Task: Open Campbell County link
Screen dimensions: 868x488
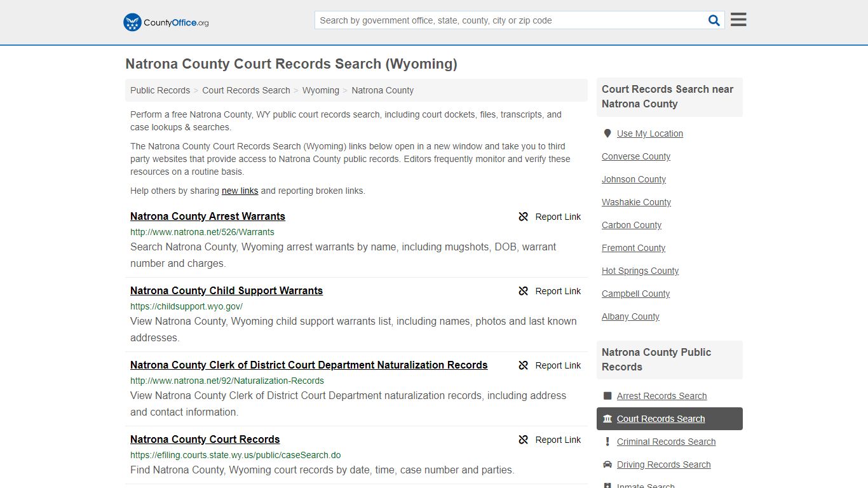Action: coord(635,294)
